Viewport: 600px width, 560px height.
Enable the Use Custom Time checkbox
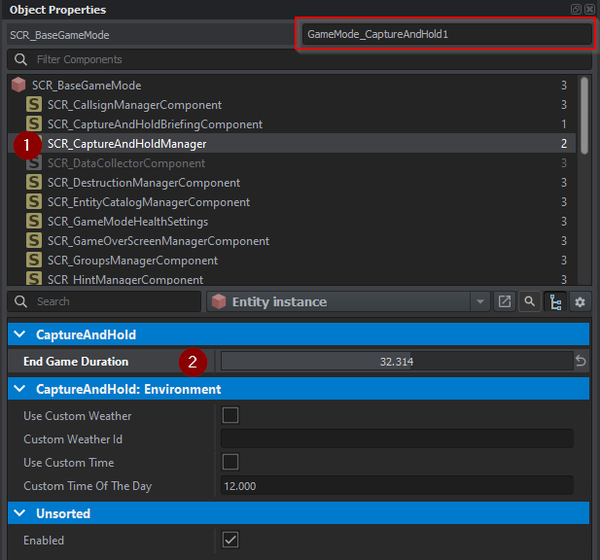coord(230,462)
